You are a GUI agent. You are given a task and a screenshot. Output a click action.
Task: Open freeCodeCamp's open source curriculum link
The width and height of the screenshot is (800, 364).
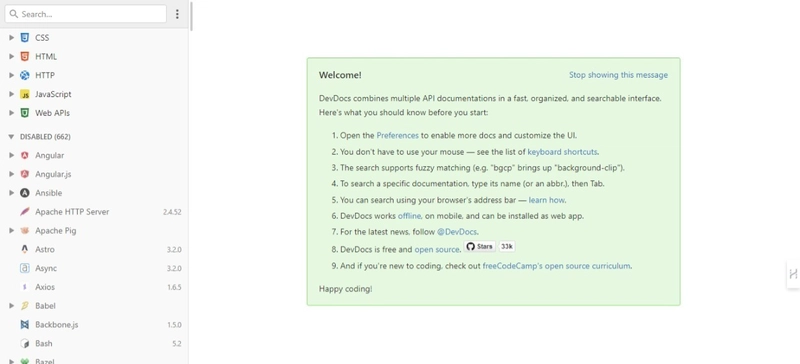[557, 266]
